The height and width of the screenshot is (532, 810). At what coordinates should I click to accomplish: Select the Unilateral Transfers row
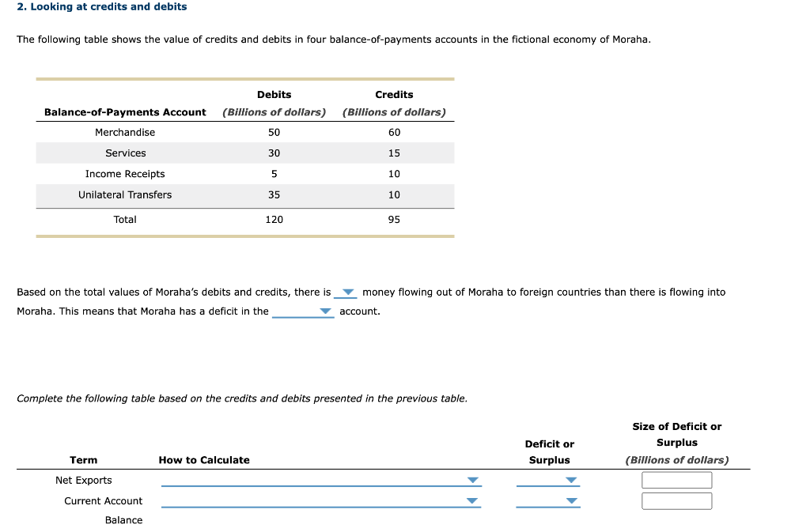coord(125,194)
